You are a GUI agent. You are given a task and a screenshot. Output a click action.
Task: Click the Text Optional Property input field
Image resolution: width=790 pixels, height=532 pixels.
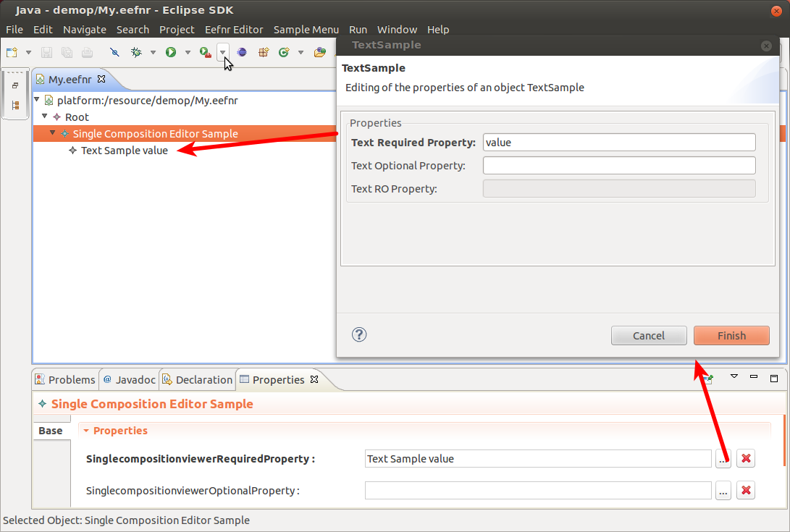(x=619, y=165)
